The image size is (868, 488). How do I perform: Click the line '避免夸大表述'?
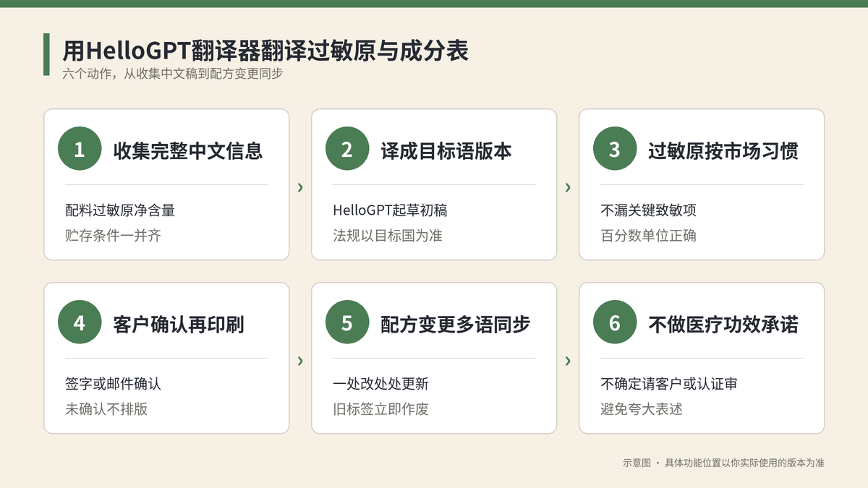click(x=642, y=409)
